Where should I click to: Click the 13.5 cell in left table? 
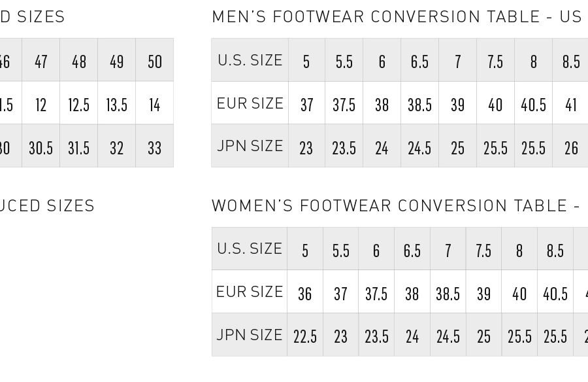point(117,103)
